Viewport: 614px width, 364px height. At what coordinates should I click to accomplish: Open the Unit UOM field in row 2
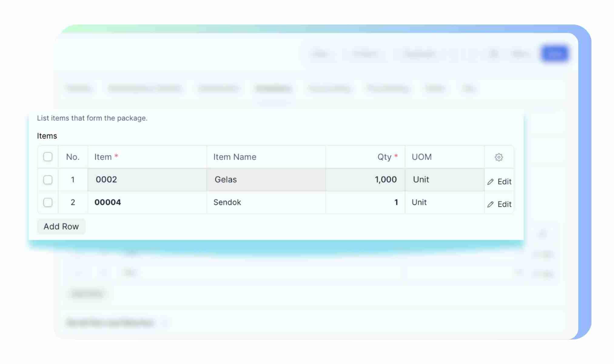(444, 202)
